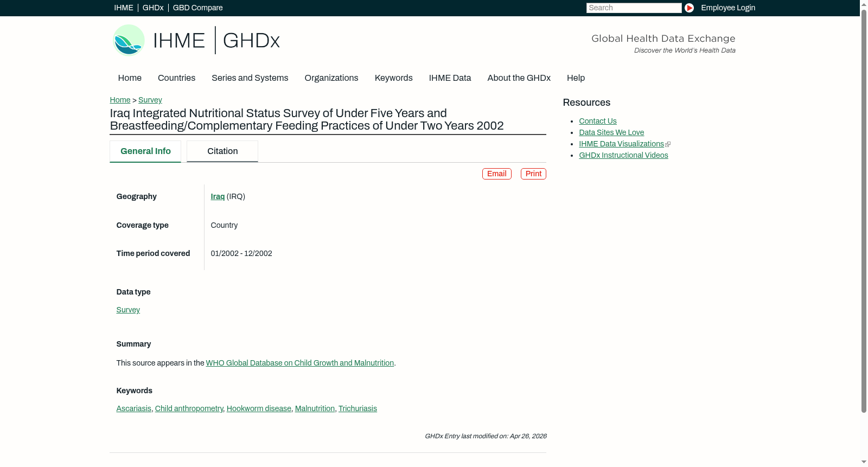868x467 pixels.
Task: Open About the GHDx menu
Action: 519,78
